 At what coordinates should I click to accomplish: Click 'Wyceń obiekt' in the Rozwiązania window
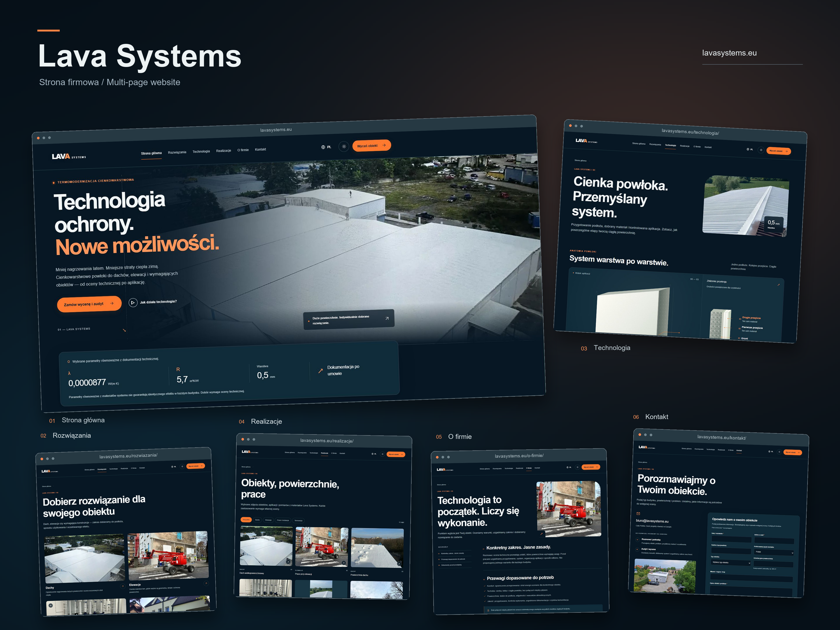tap(196, 466)
